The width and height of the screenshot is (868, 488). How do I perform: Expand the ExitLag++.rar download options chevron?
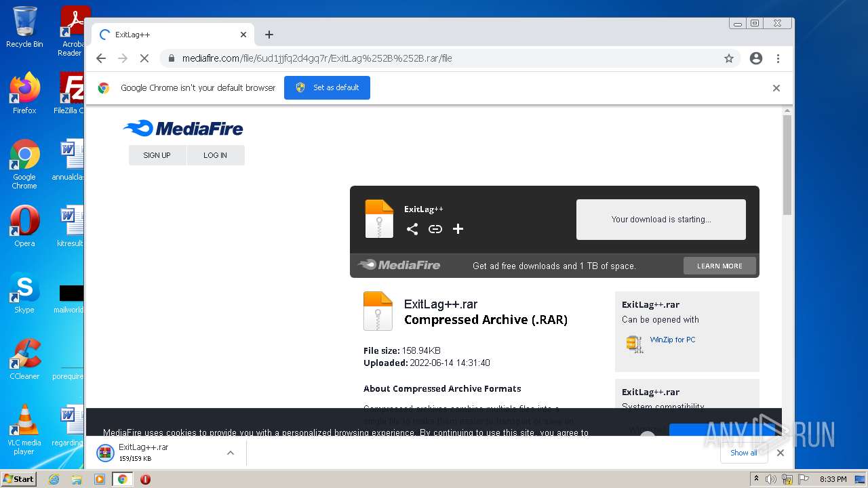click(x=231, y=453)
